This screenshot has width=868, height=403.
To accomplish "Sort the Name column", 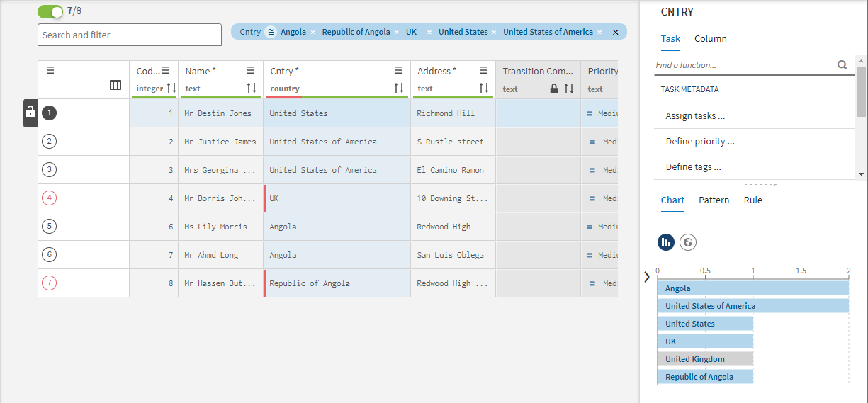I will pyautogui.click(x=252, y=88).
